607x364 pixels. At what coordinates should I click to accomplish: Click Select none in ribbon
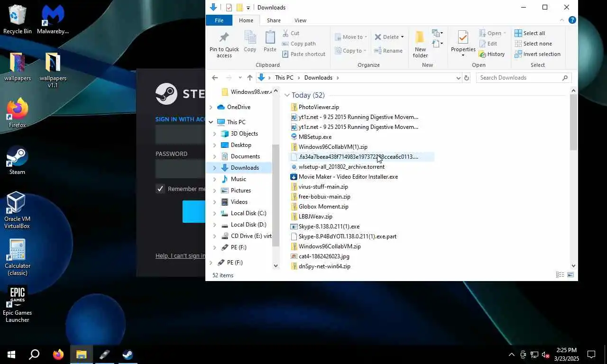(533, 44)
